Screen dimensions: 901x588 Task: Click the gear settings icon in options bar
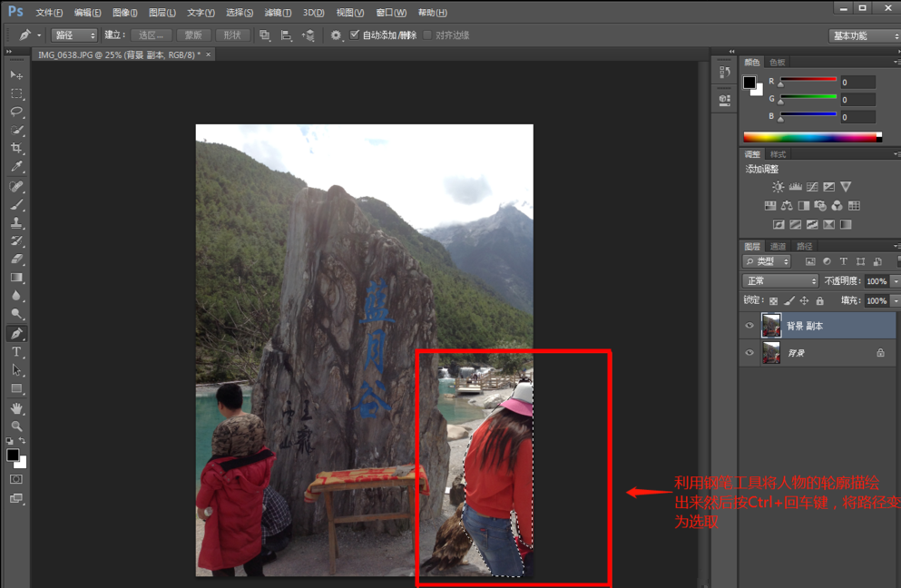tap(336, 35)
